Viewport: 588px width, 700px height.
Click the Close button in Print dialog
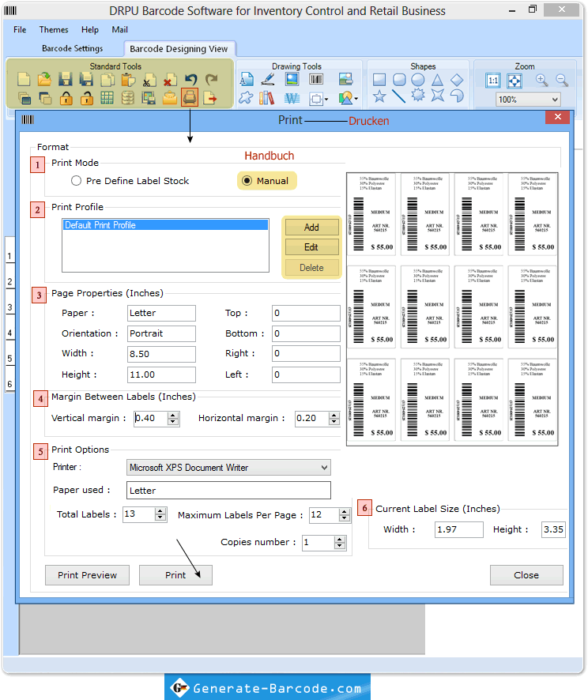526,575
